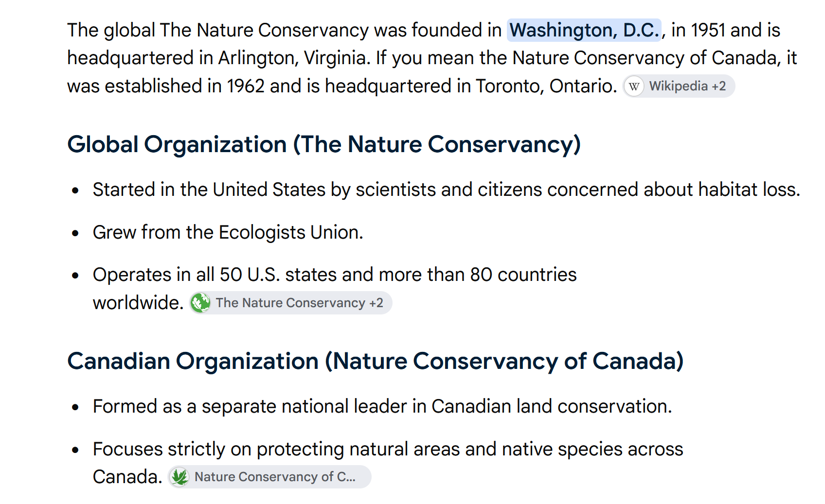Click the Started in the United States bullet
The height and width of the screenshot is (504, 825).
(x=447, y=190)
